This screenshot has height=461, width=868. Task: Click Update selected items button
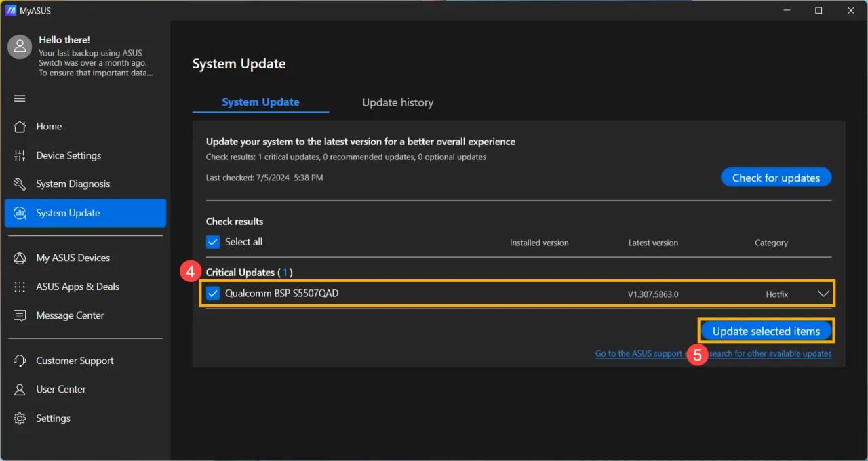[766, 331]
